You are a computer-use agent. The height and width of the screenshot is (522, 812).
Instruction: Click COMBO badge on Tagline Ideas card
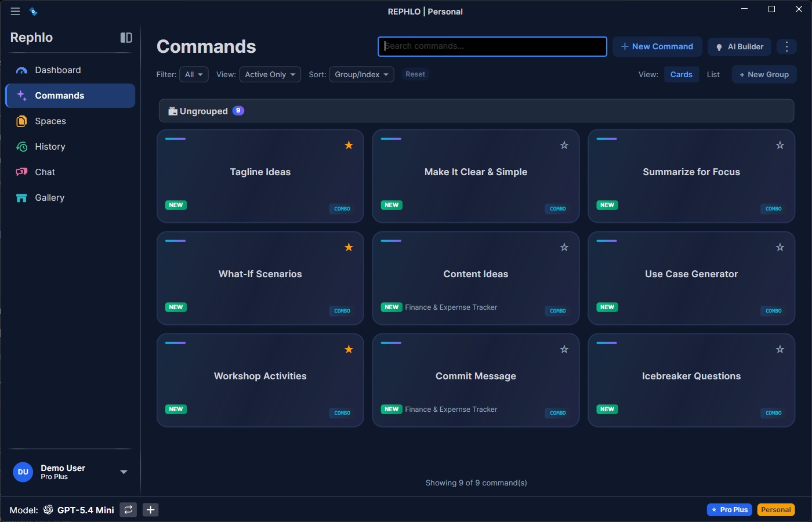(x=342, y=209)
